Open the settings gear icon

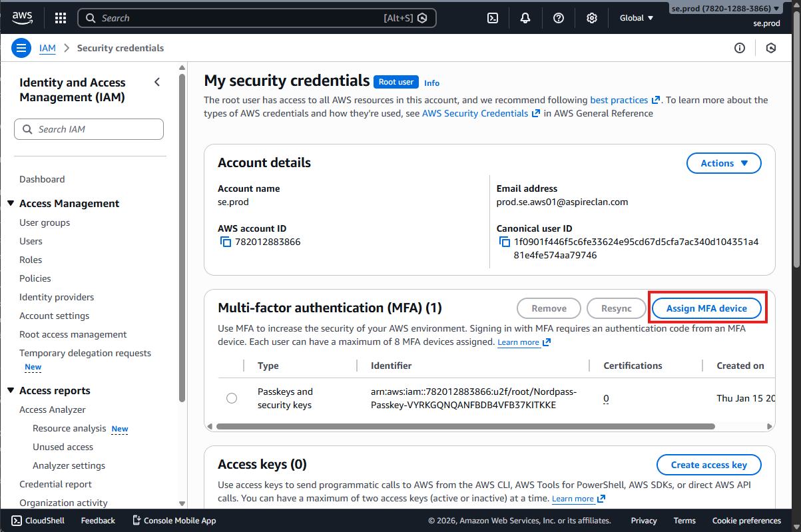click(x=591, y=18)
